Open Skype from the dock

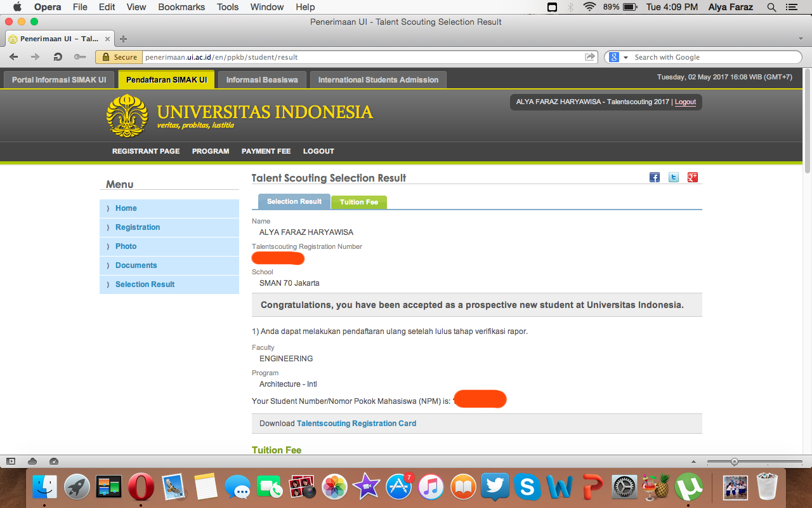tap(527, 486)
